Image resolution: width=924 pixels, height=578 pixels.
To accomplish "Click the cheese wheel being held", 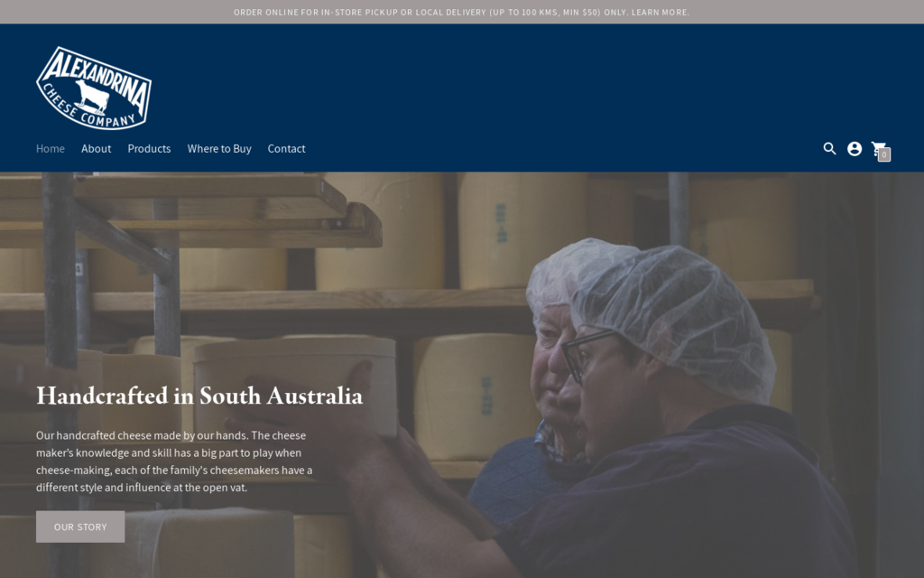I will pos(295,385).
